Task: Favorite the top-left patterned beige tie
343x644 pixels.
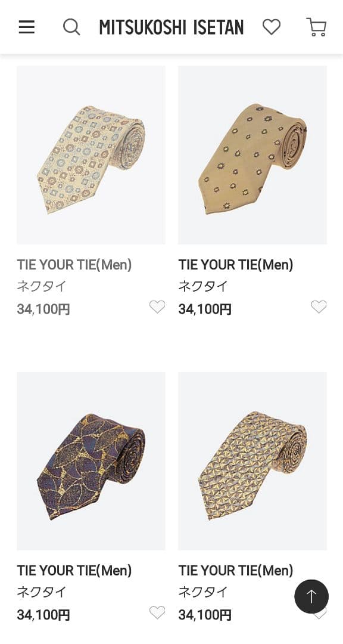Action: tap(157, 306)
